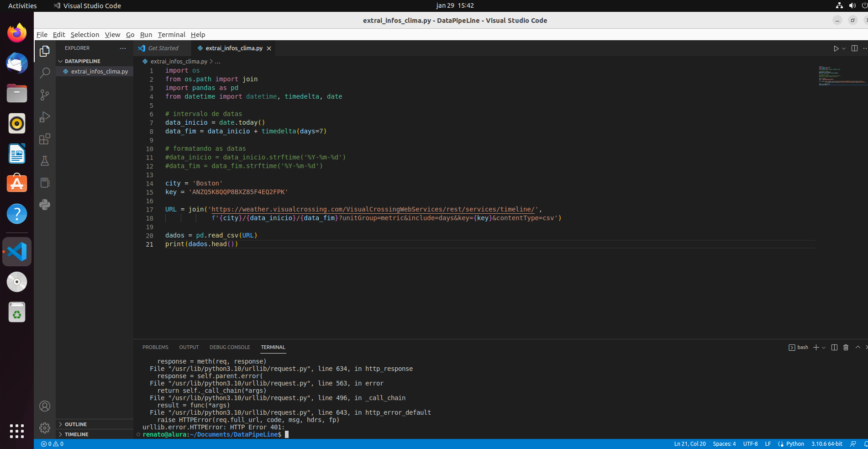
Task: Select extrai_infos_clima.py in Explorer tree
Action: coord(95,71)
